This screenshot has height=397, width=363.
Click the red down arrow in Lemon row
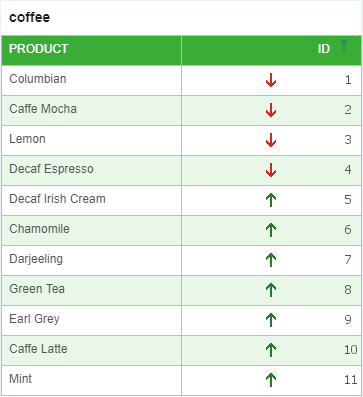(x=271, y=140)
